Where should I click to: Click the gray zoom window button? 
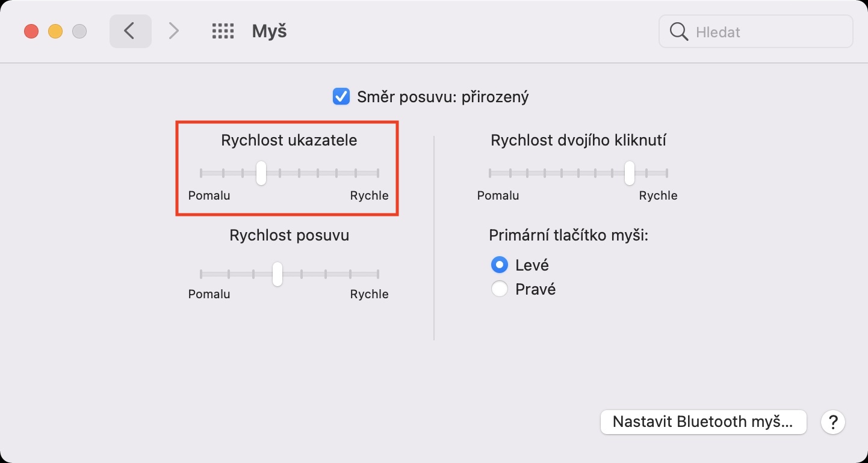pyautogui.click(x=79, y=31)
